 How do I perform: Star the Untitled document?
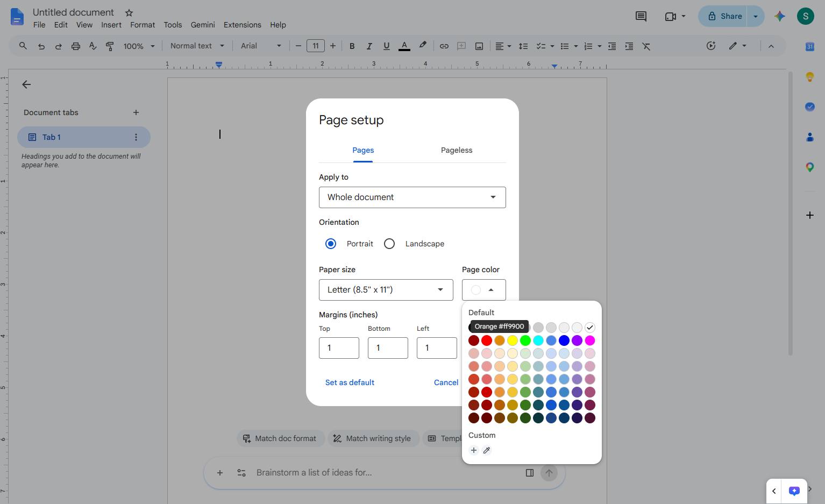click(x=129, y=12)
